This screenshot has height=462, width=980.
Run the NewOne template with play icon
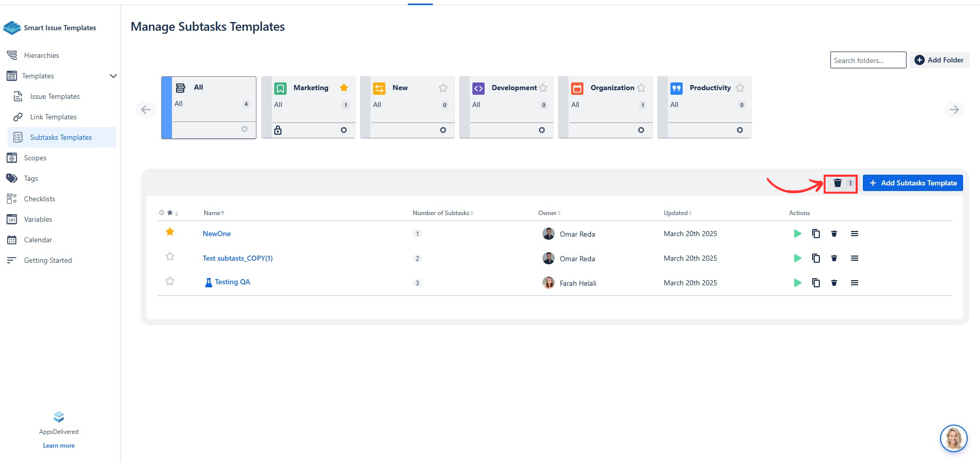[x=797, y=234]
